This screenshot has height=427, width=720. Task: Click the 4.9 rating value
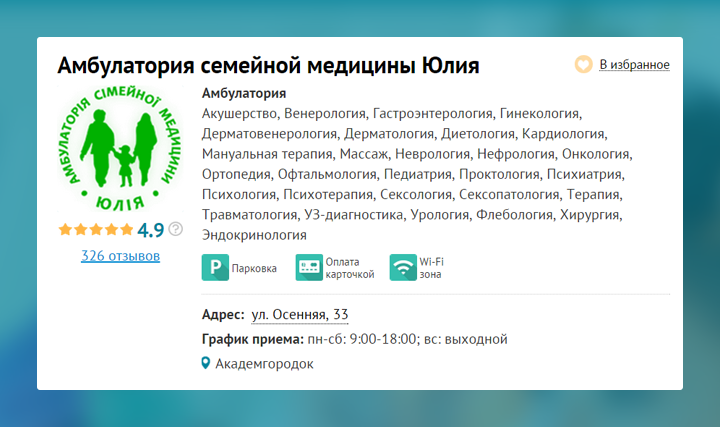point(150,230)
